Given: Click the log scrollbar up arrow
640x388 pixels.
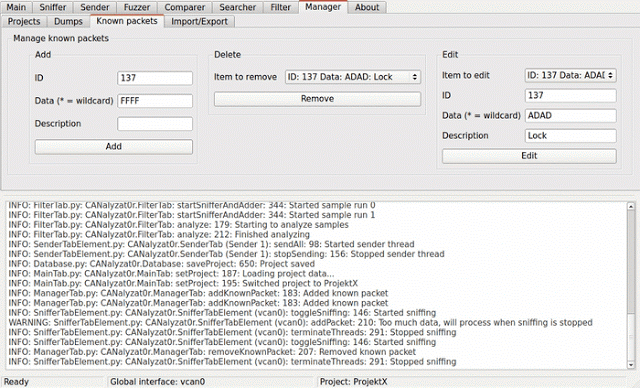Looking at the screenshot, I should click(x=631, y=206).
